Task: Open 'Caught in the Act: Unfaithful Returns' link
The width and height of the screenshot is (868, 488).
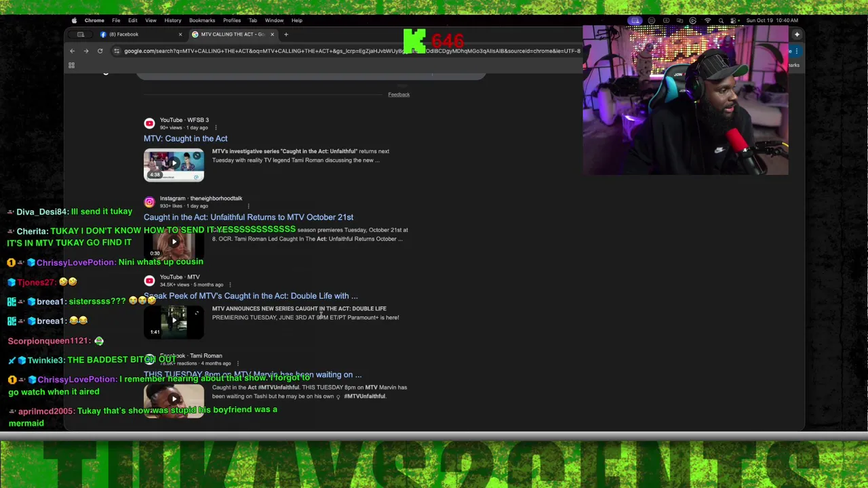Action: point(248,217)
